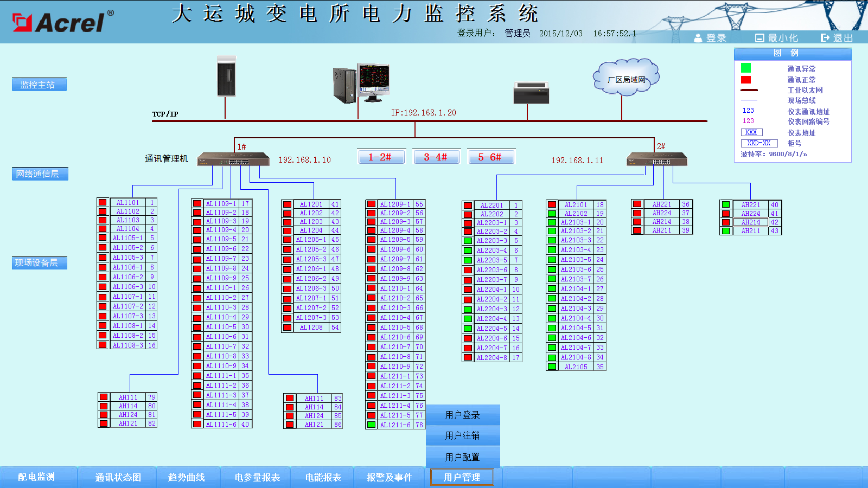Select the 1# communication manager switch

233,159
